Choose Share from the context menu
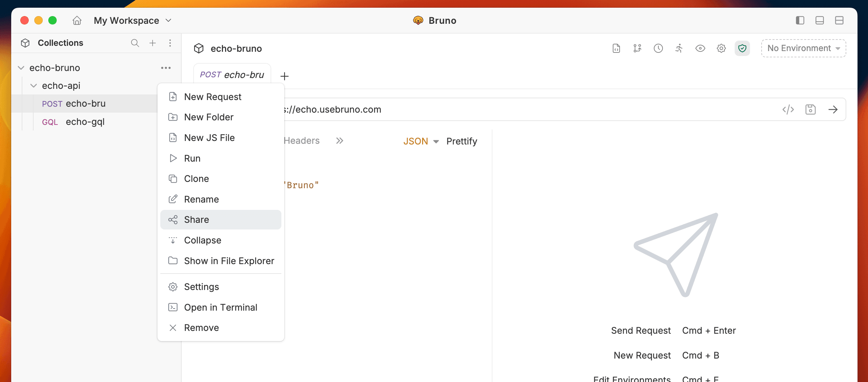The height and width of the screenshot is (382, 868). pyautogui.click(x=197, y=219)
